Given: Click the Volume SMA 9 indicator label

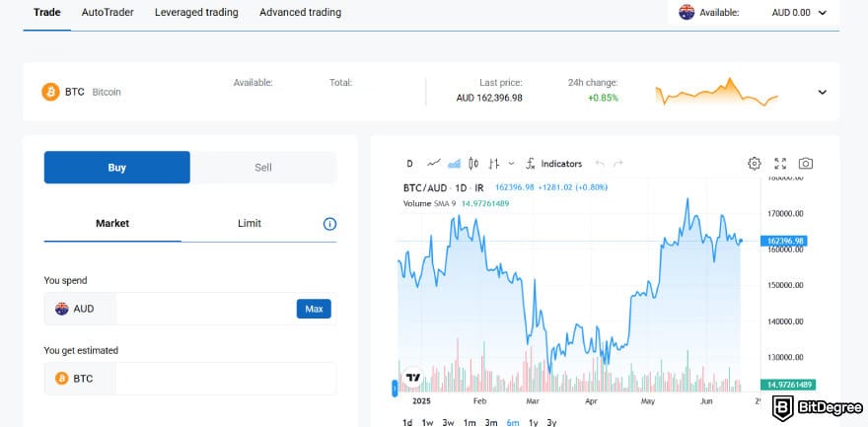Looking at the screenshot, I should 430,203.
